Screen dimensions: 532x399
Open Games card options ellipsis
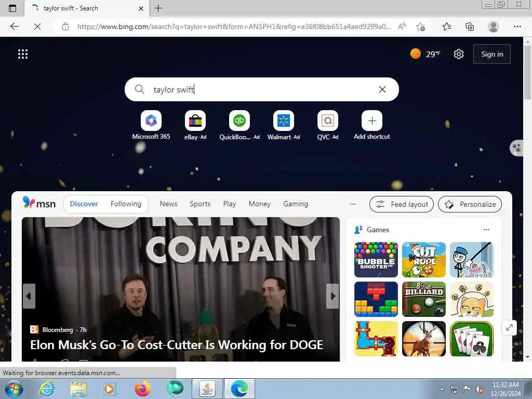486,230
